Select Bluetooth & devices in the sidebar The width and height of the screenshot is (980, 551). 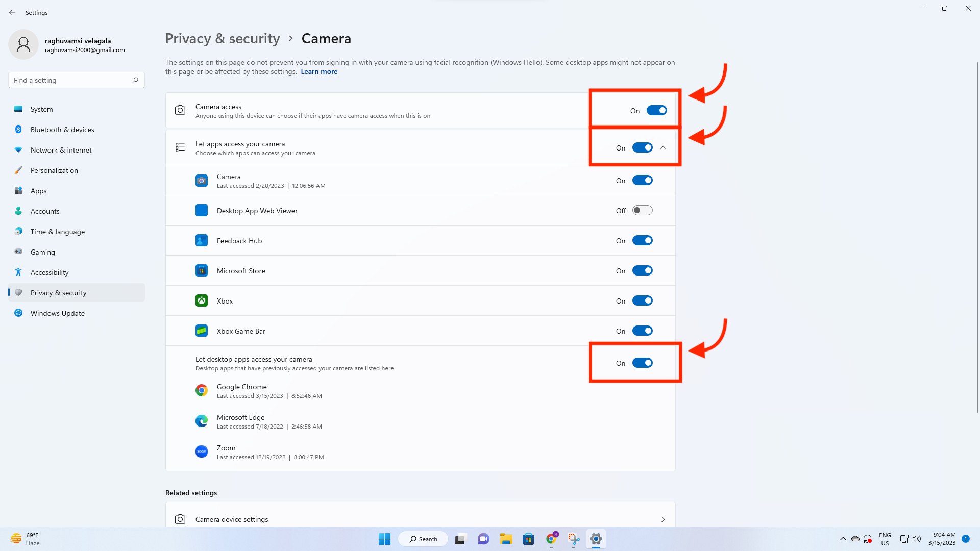(62, 129)
